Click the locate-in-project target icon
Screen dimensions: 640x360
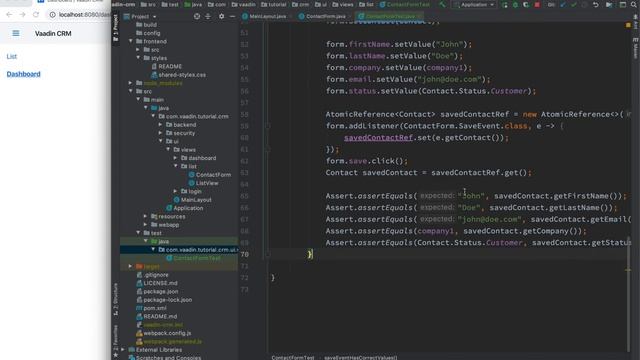pyautogui.click(x=197, y=17)
